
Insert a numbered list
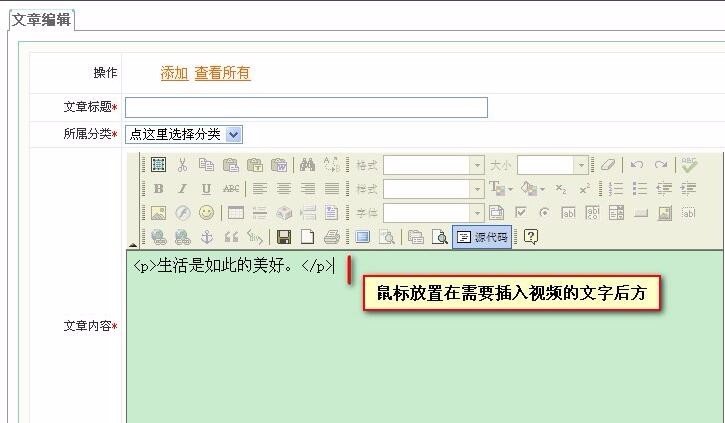616,189
